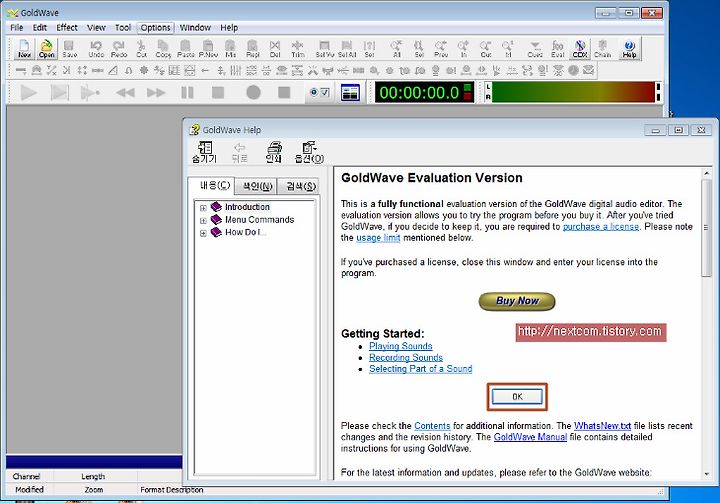
Task: Click the Open file toolbar icon
Action: [x=46, y=48]
